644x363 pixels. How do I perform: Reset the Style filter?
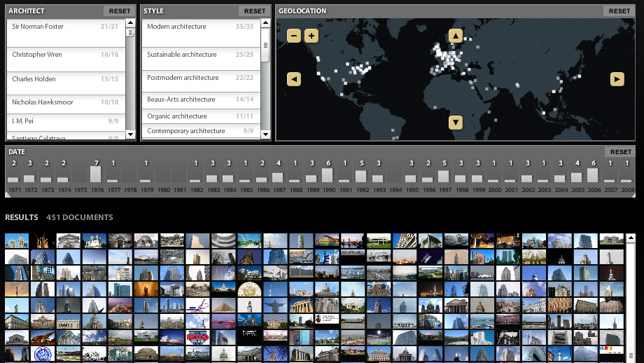pyautogui.click(x=255, y=11)
